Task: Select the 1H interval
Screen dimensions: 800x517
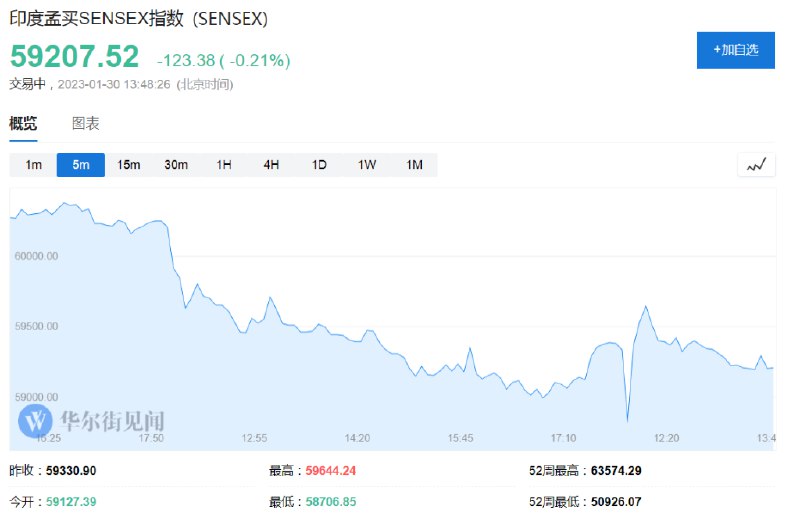Action: pyautogui.click(x=223, y=165)
